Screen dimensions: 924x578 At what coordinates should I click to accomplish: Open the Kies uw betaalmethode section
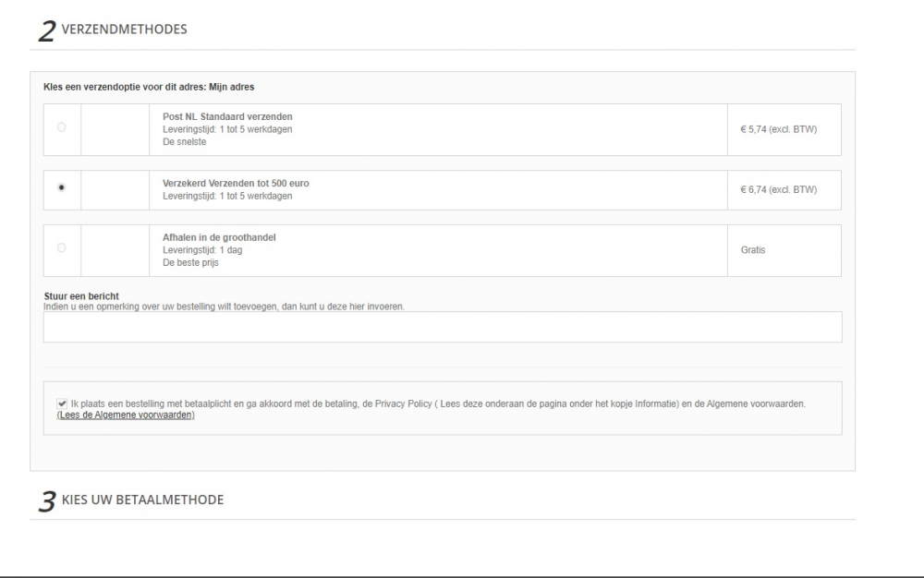pos(142,500)
